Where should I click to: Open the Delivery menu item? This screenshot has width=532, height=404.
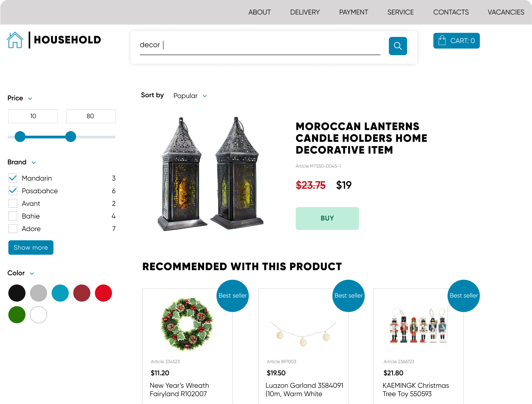coord(305,12)
